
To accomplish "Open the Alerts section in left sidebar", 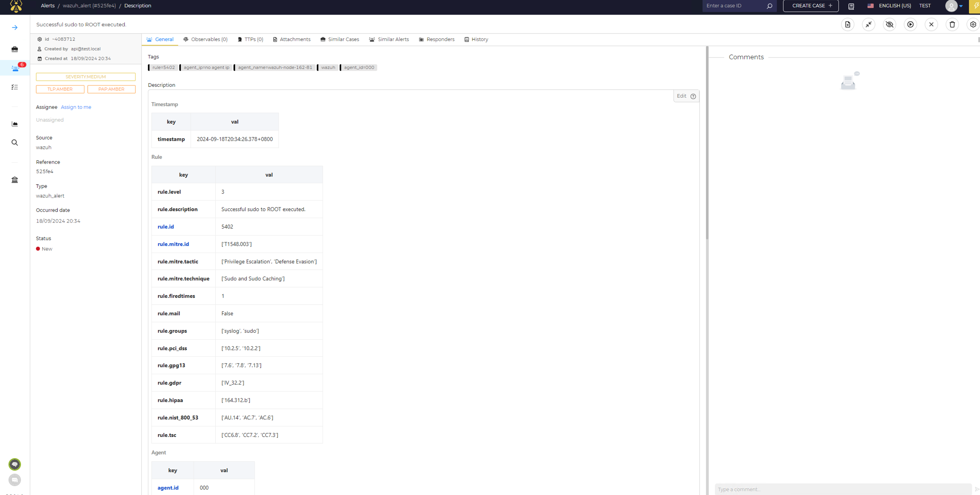I will [15, 68].
